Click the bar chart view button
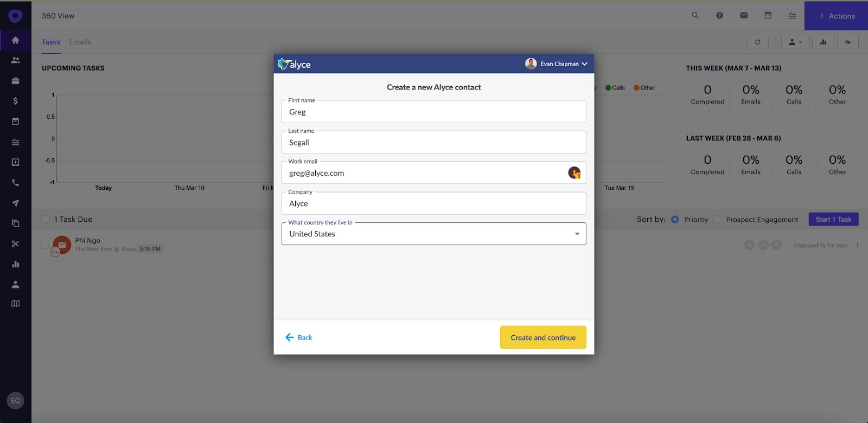Image resolution: width=868 pixels, height=423 pixels. click(823, 42)
